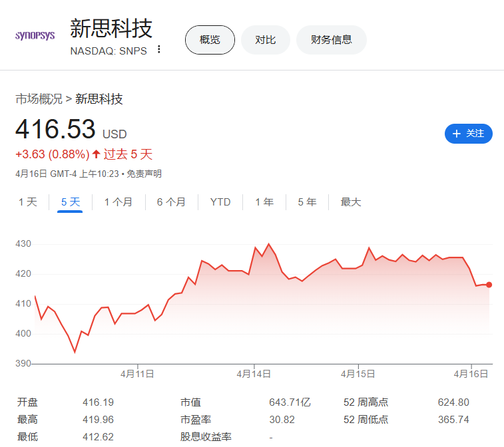Click the 股息收益率 label
This screenshot has height=447, width=504.
coord(206,437)
